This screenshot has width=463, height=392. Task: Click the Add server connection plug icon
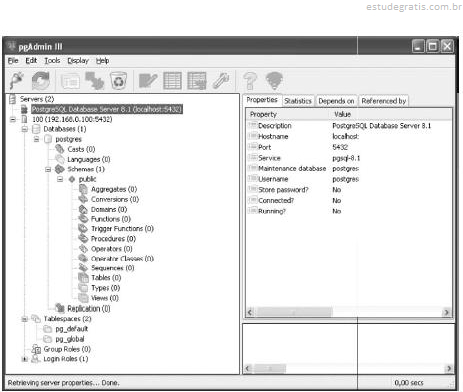pos(17,81)
